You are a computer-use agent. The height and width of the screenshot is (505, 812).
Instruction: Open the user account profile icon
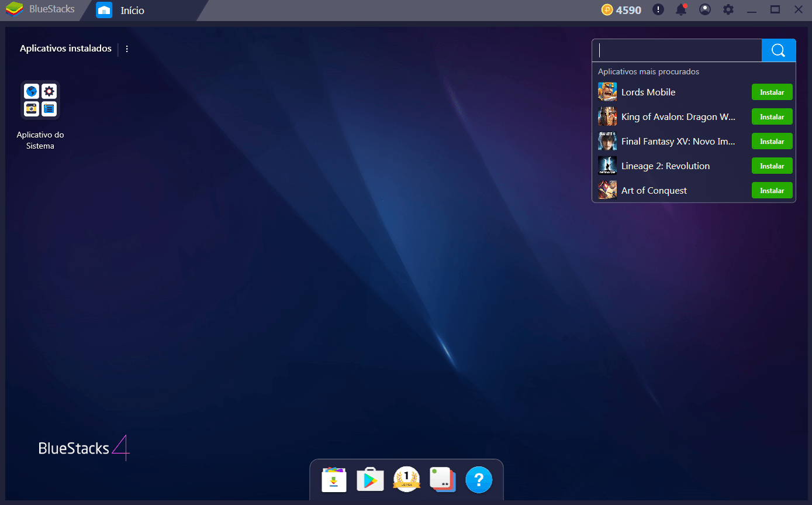tap(705, 9)
